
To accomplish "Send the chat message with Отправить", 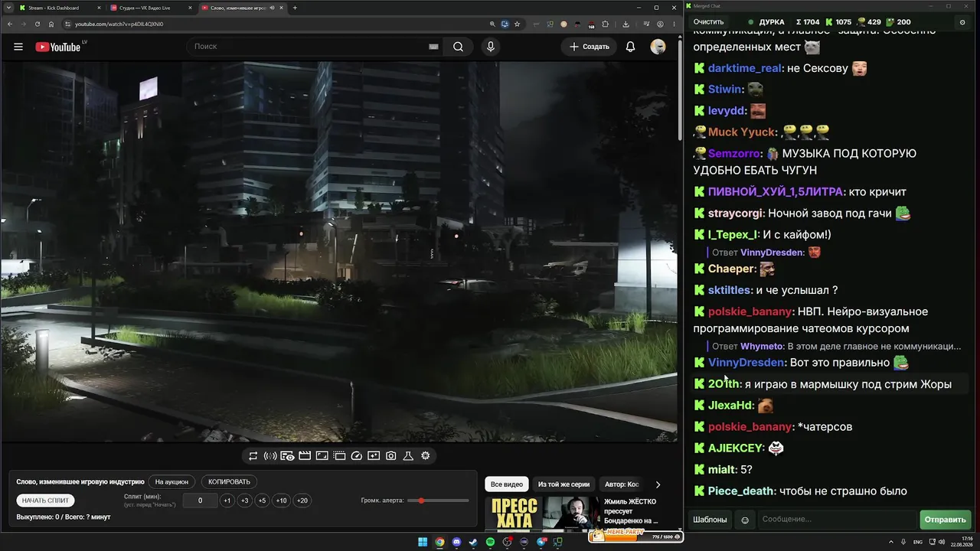I will (945, 520).
